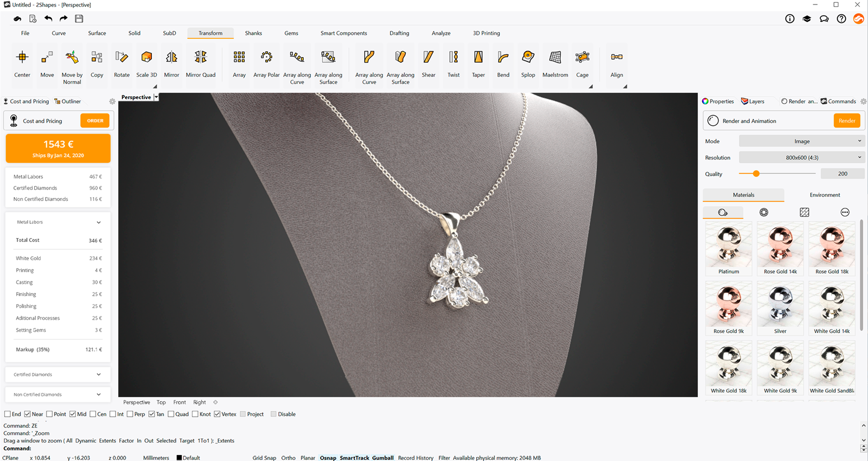Open the Resolution dropdown
The image size is (868, 461).
[x=802, y=158]
